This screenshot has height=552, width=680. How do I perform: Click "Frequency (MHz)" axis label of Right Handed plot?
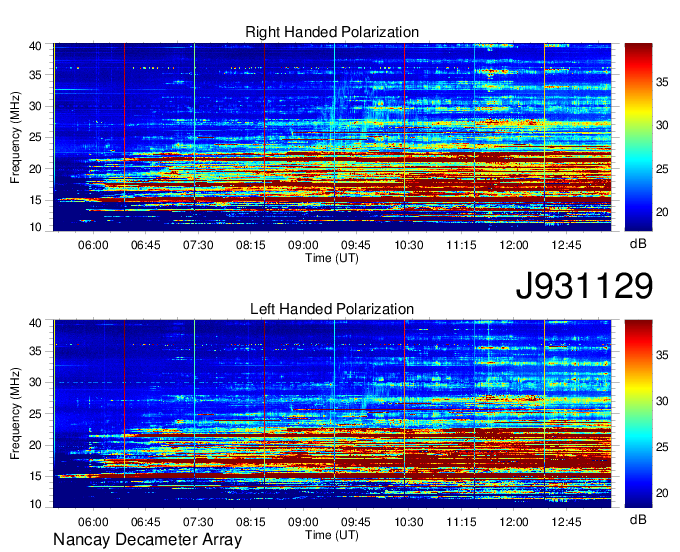tap(15, 137)
